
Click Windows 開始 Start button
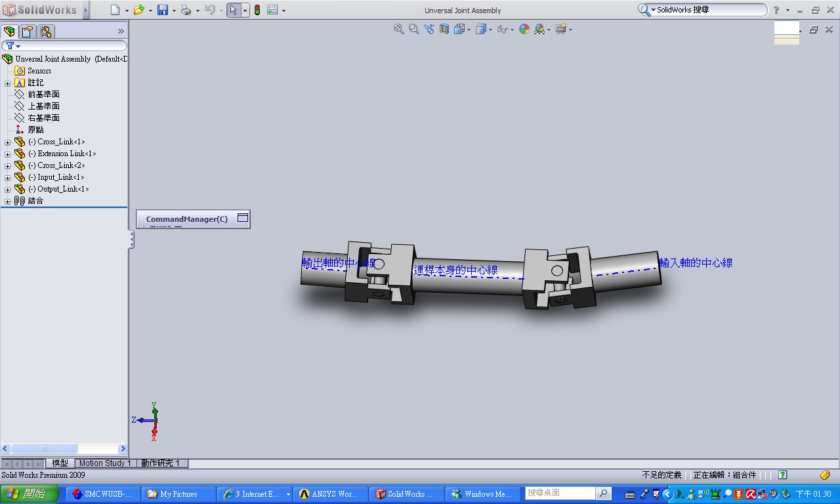30,494
